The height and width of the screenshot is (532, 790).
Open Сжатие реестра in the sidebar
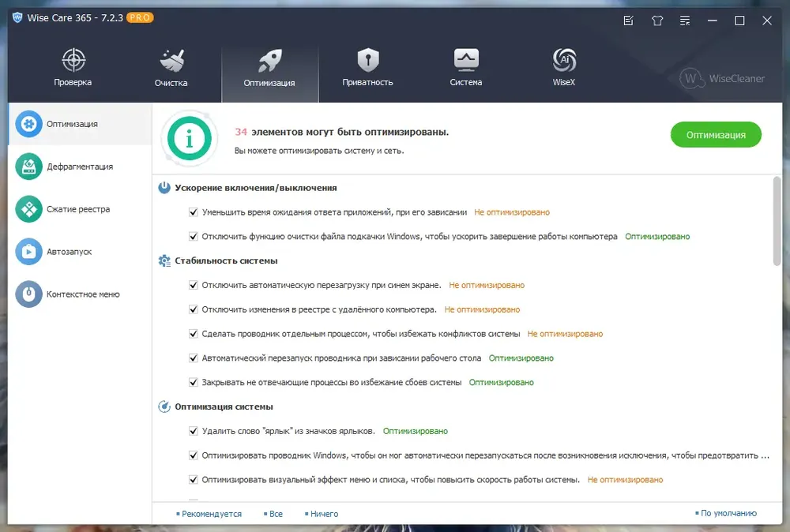click(x=80, y=209)
